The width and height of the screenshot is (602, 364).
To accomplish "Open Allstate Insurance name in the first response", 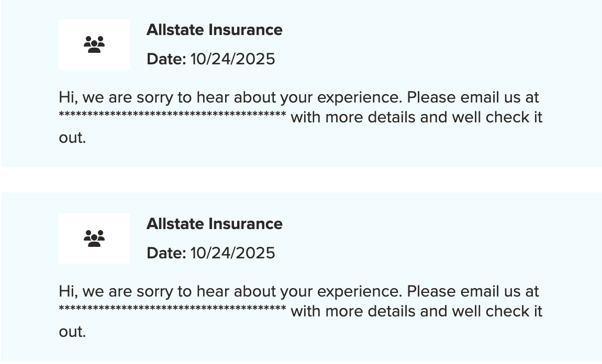I will coord(214,30).
